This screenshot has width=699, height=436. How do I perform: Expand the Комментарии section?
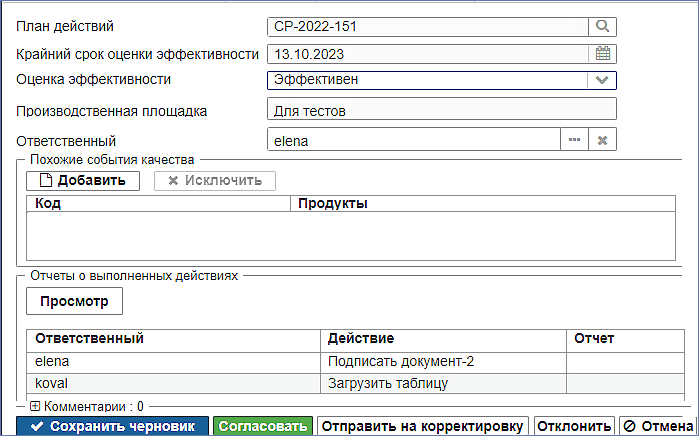35,406
